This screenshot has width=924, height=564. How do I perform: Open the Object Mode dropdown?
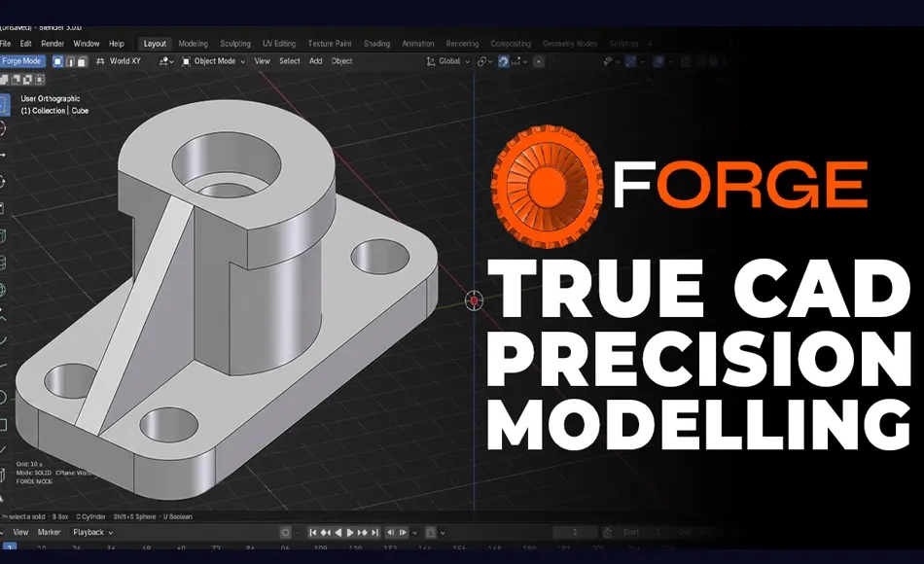(213, 61)
